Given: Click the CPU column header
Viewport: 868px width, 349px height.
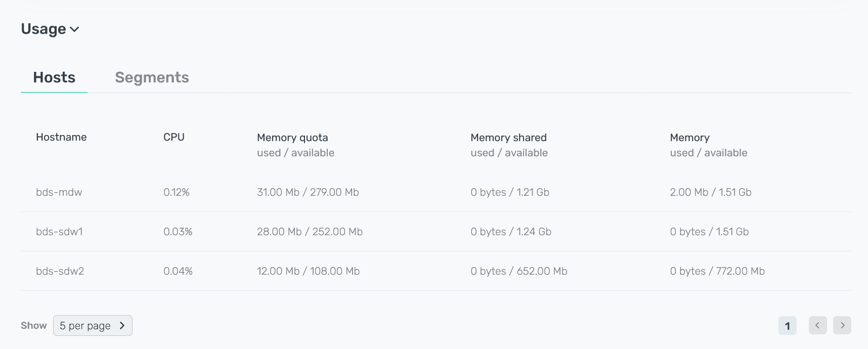Looking at the screenshot, I should [174, 137].
